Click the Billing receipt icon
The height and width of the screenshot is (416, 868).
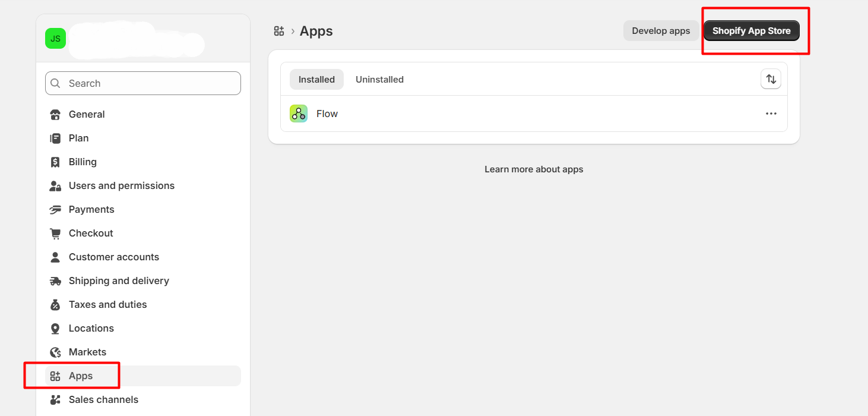point(55,162)
